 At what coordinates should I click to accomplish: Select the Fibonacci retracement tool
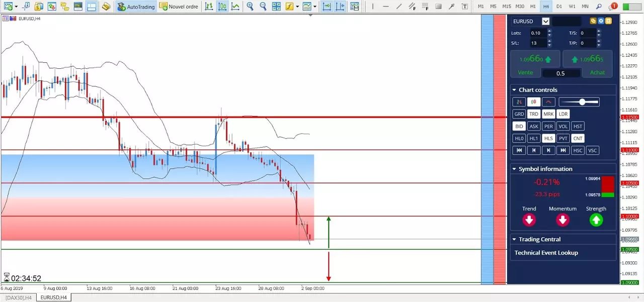425,7
